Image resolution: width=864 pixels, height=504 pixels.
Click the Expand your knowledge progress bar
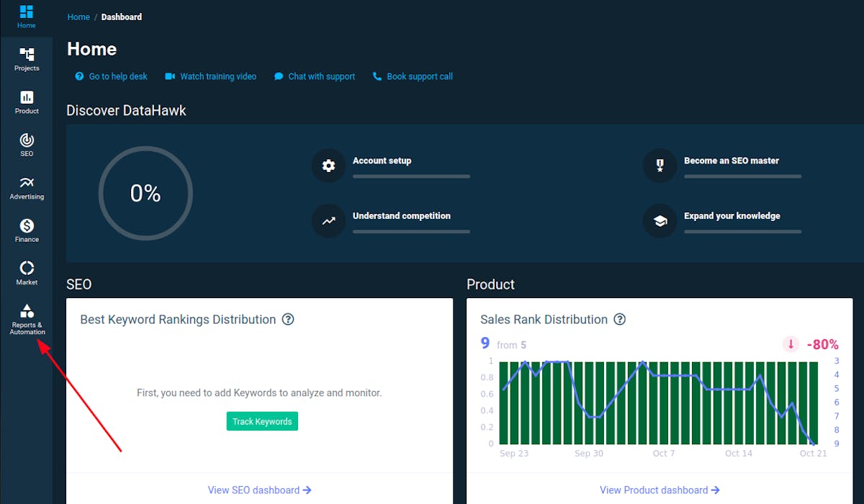pyautogui.click(x=742, y=231)
